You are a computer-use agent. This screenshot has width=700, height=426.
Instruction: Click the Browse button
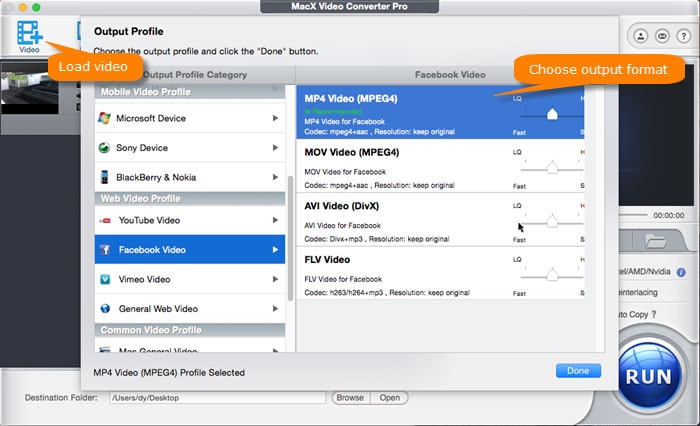pyautogui.click(x=350, y=397)
